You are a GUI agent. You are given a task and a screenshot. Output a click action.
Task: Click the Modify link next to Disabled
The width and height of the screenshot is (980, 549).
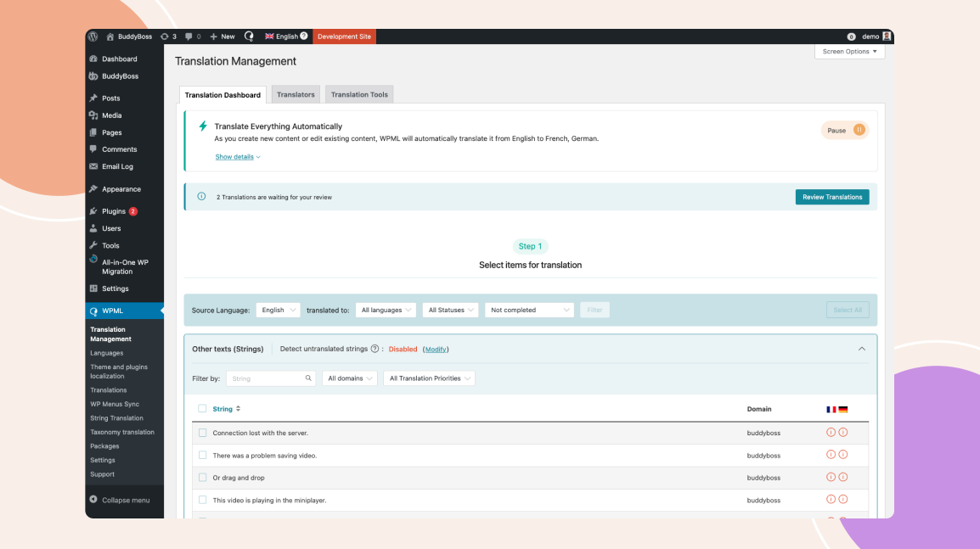436,349
